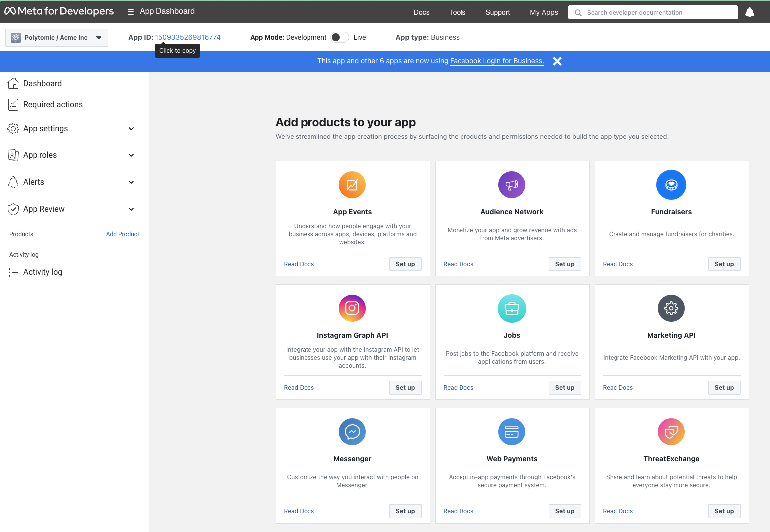Image resolution: width=770 pixels, height=532 pixels.
Task: Click the ThreatExchange shield icon
Action: (671, 432)
